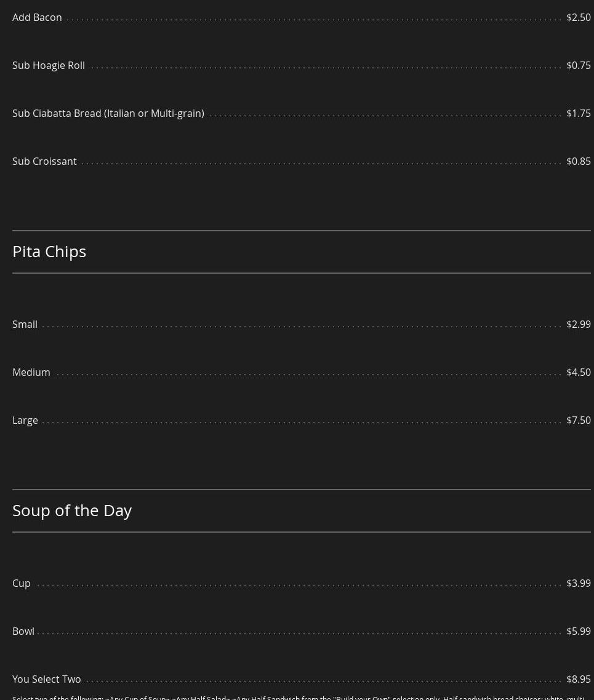Select the Sub Hoagie Roll option
The width and height of the screenshot is (594, 700).
(49, 65)
